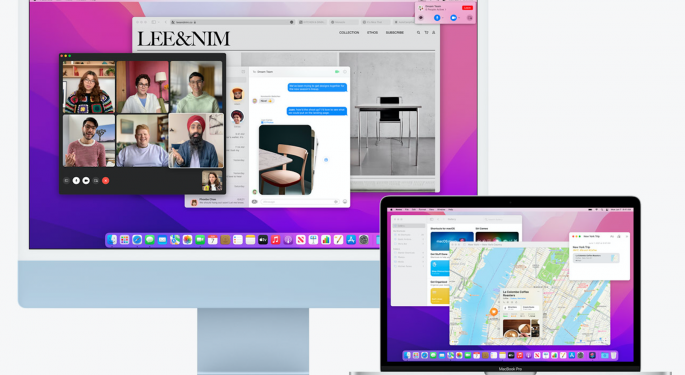Select Gallery in Shortcuts sidebar

[x=408, y=226]
